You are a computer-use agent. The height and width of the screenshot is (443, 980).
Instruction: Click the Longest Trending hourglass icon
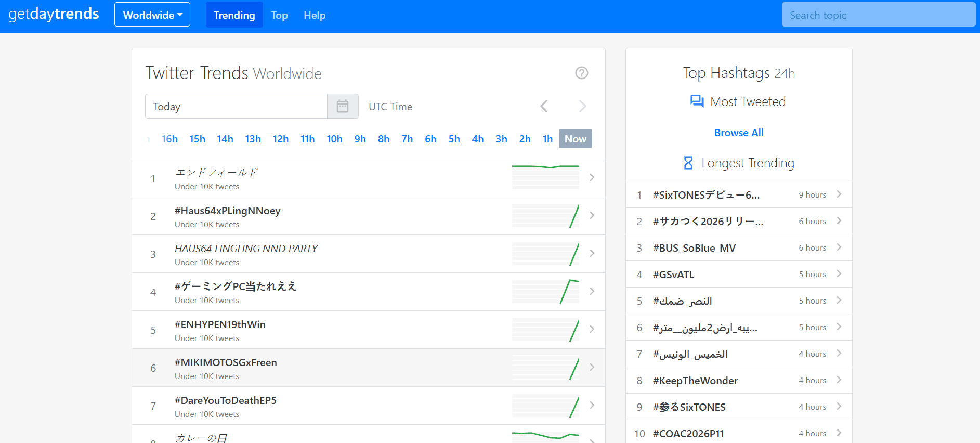pos(688,163)
